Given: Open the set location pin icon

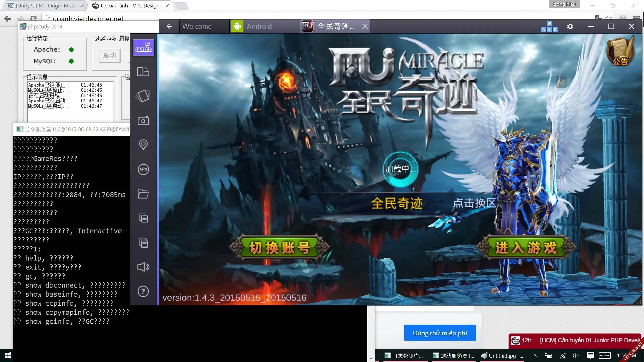Looking at the screenshot, I should [x=143, y=145].
